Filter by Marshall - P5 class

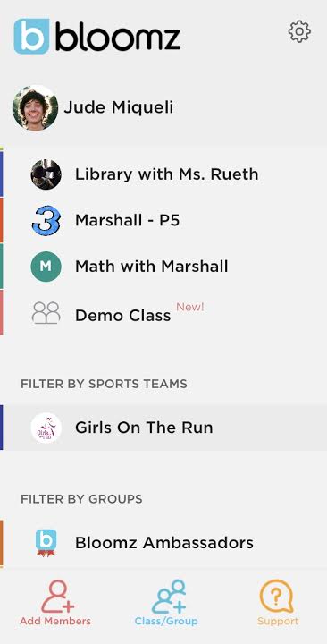point(163,221)
